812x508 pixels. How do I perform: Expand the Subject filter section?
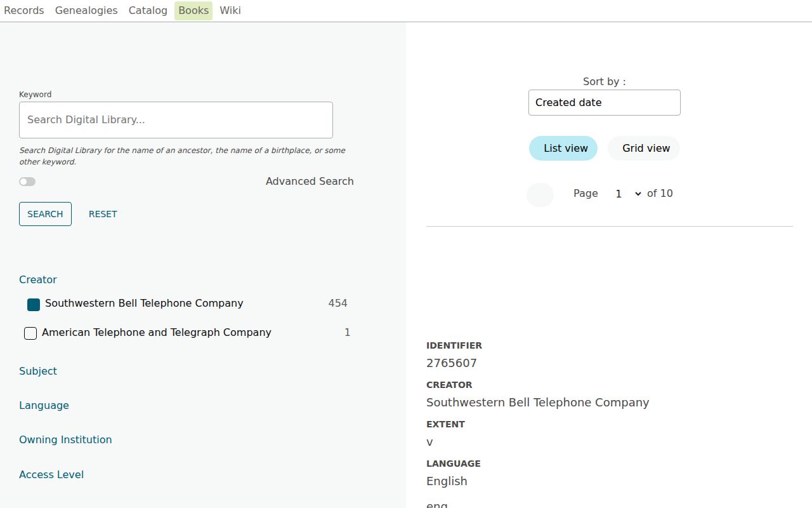(x=38, y=371)
